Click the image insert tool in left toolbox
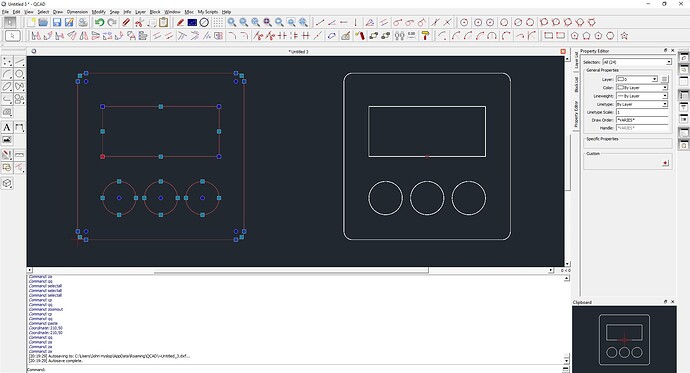Viewport: 690px width, 373px height. tap(7, 140)
